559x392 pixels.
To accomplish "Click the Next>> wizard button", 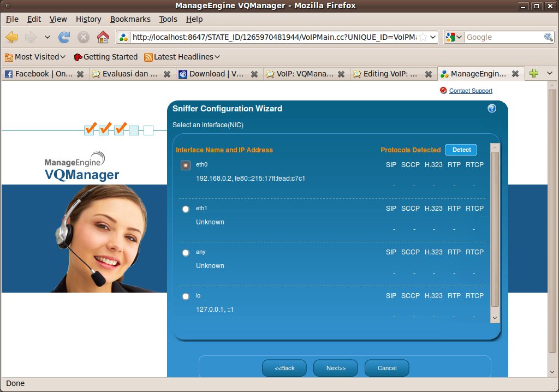I will pos(336,368).
